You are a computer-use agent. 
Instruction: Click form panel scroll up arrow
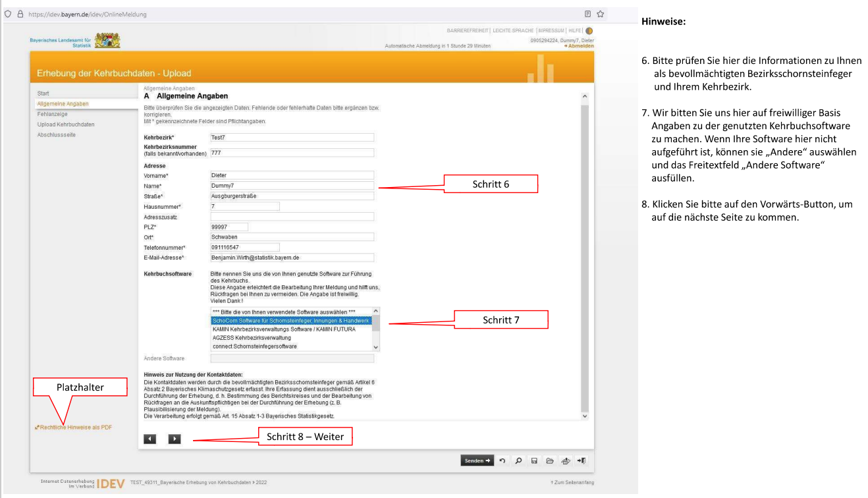(585, 97)
